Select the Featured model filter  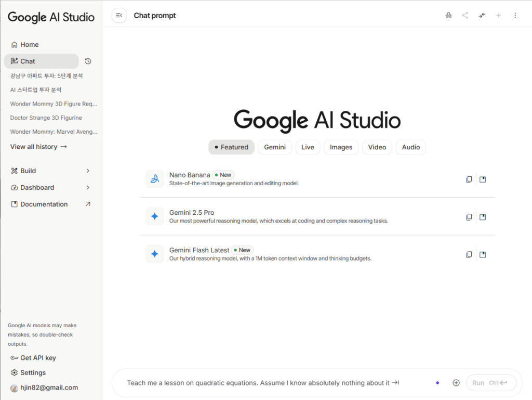point(231,147)
